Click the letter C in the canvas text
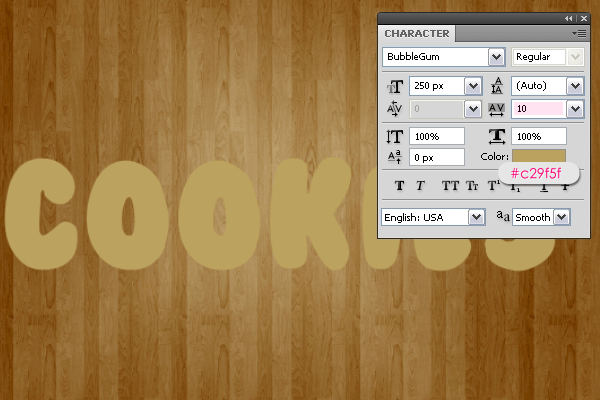The width and height of the screenshot is (600, 400). click(x=23, y=214)
